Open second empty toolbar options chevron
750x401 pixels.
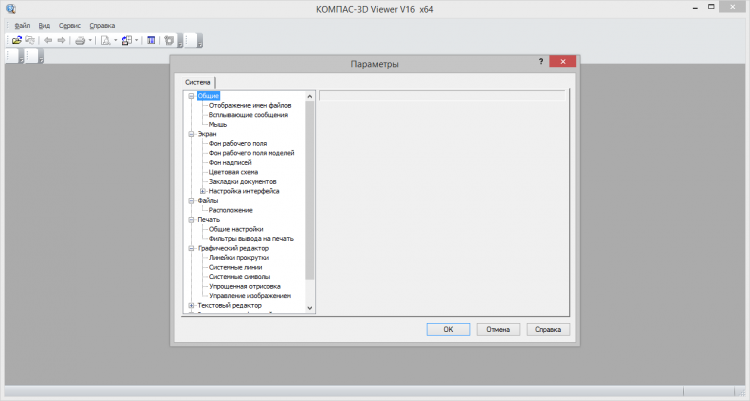pyautogui.click(x=199, y=41)
